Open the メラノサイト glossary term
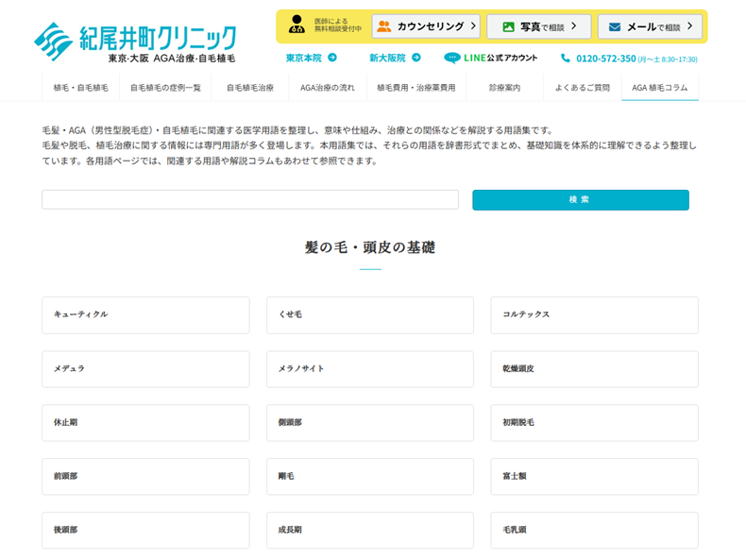 point(369,368)
